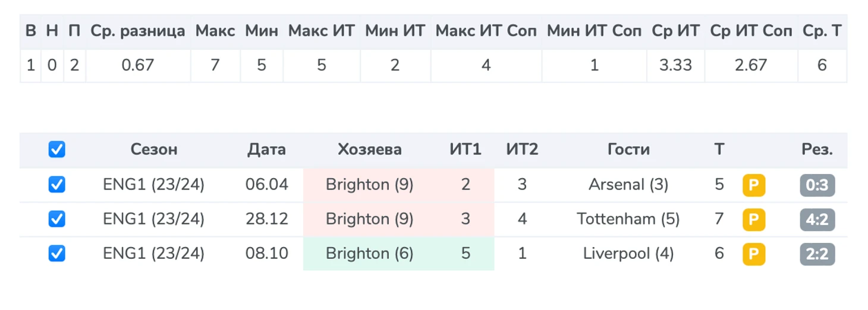Screen dimensions: 868x310
Task: Click the yellow P badge in Arsenal row
Action: click(753, 185)
